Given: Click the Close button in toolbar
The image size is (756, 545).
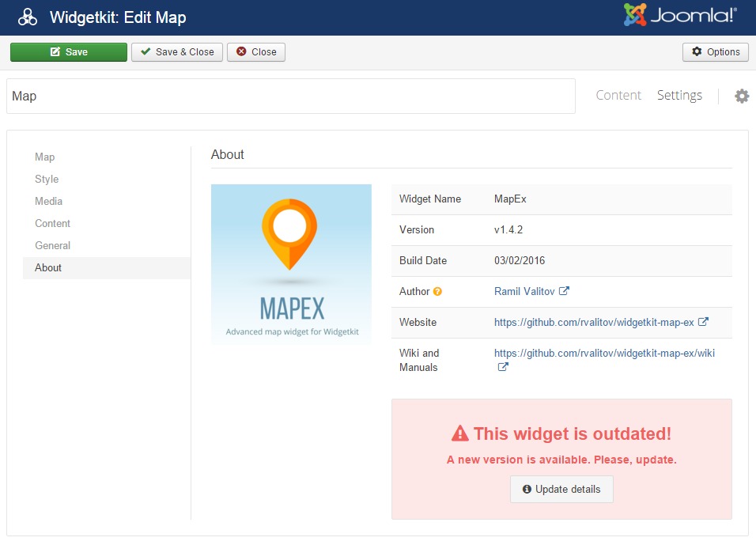Looking at the screenshot, I should (256, 52).
